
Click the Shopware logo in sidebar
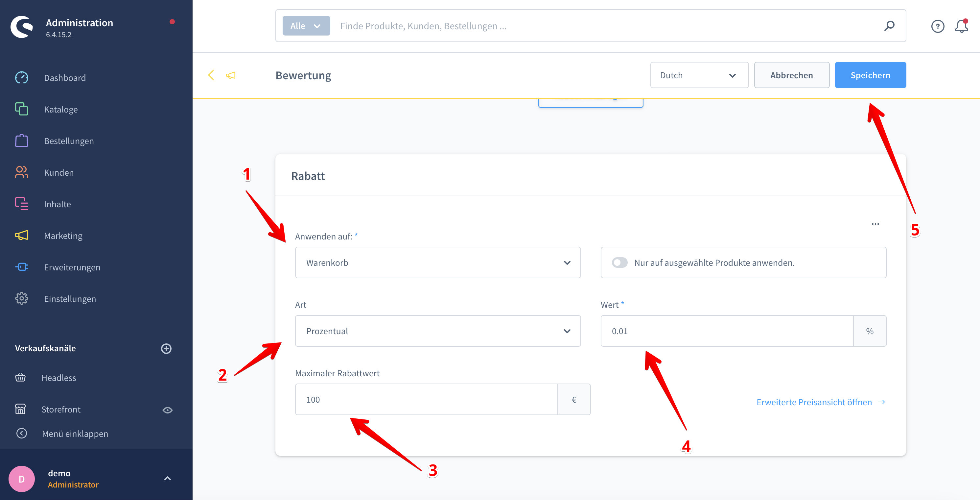point(22,27)
